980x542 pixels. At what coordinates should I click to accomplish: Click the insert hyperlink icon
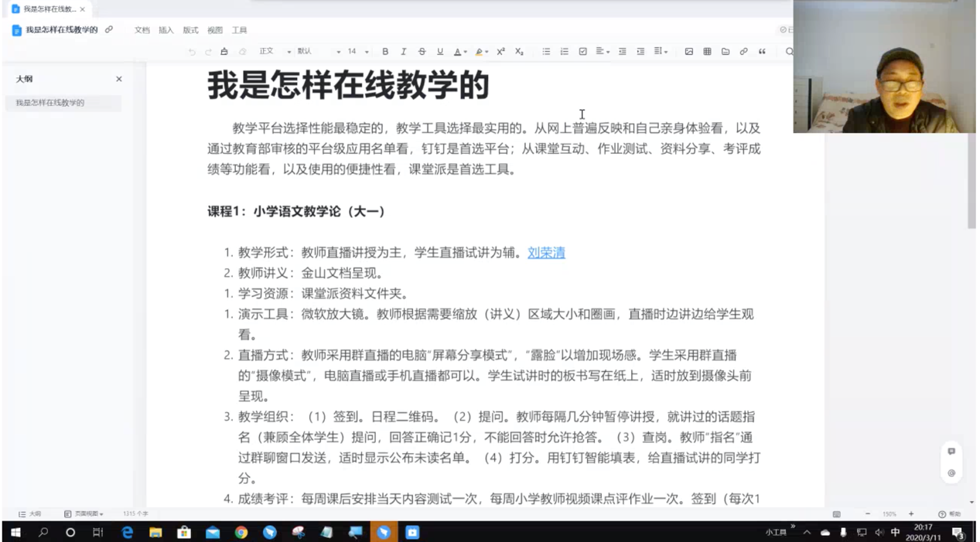pyautogui.click(x=743, y=52)
